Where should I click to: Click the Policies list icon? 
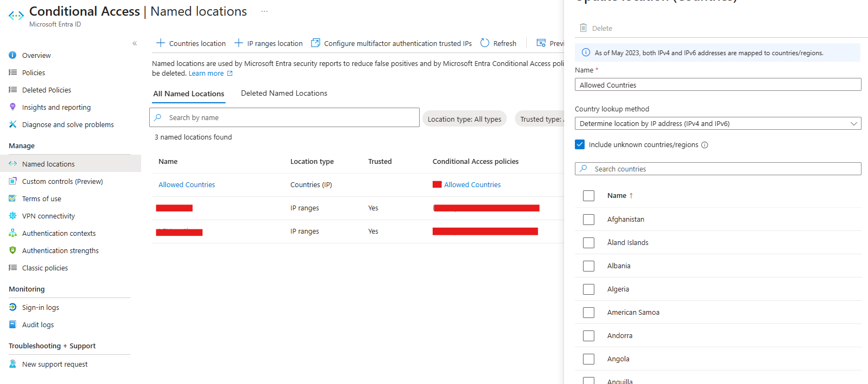12,72
